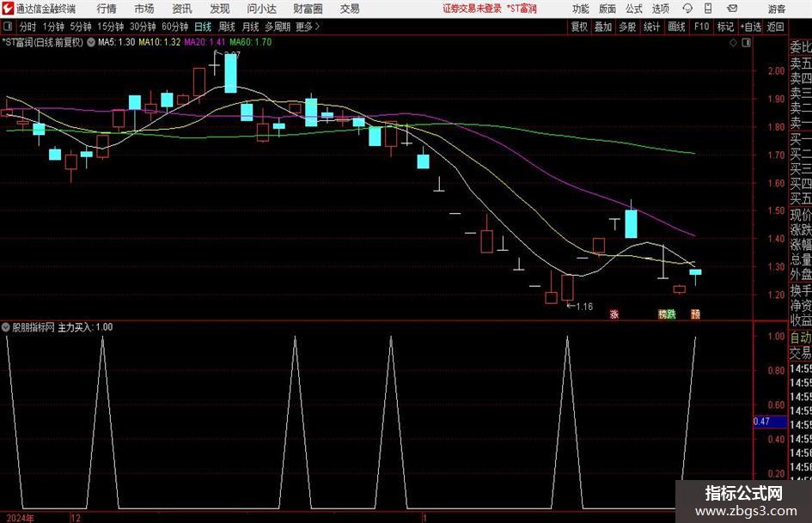
Task: Open the 资讯 menu
Action: pyautogui.click(x=182, y=9)
